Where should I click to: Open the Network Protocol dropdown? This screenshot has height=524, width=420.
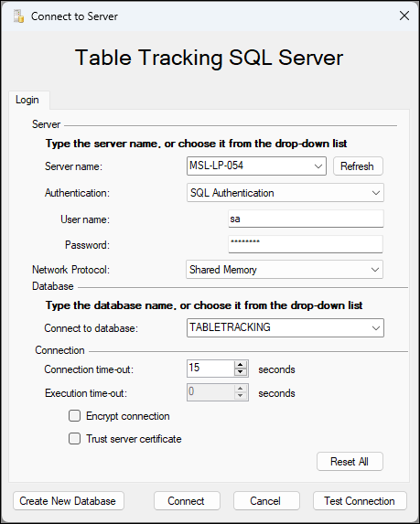point(375,270)
